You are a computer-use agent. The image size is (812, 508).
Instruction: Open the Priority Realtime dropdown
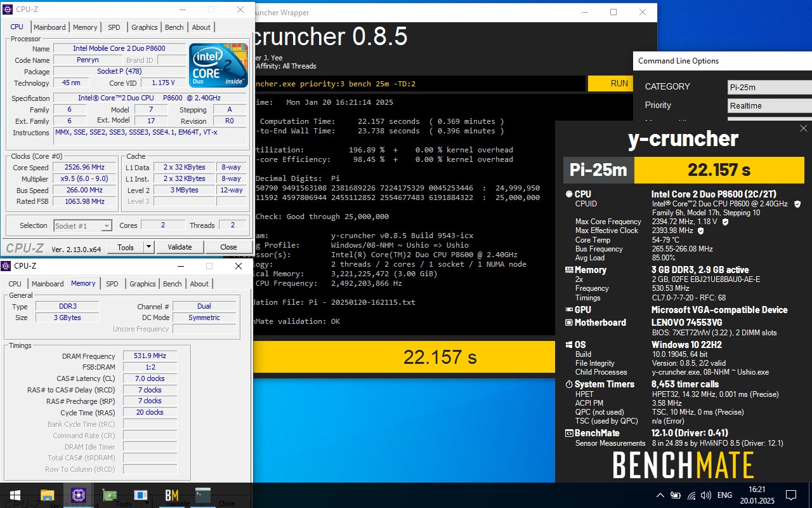(769, 106)
